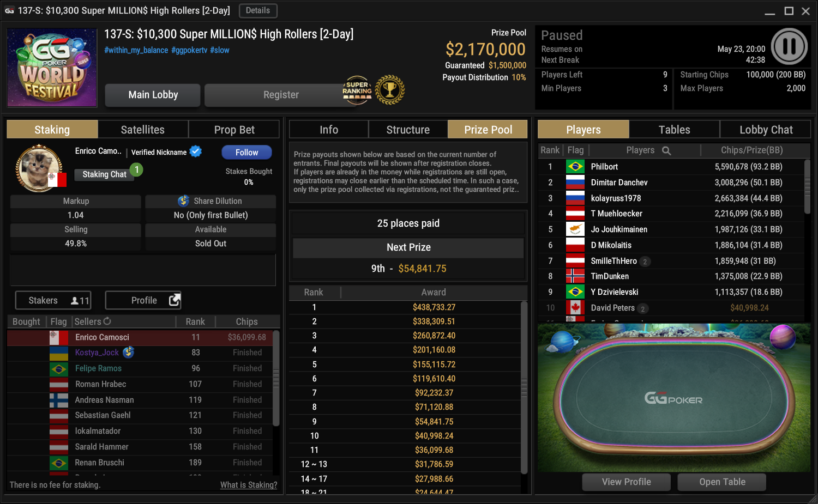Open the Stakers list with 11 stakers
The width and height of the screenshot is (818, 504).
tap(53, 300)
